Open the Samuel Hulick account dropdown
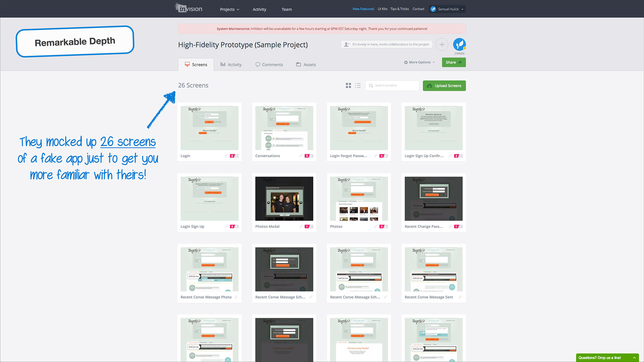The width and height of the screenshot is (644, 362). click(448, 9)
